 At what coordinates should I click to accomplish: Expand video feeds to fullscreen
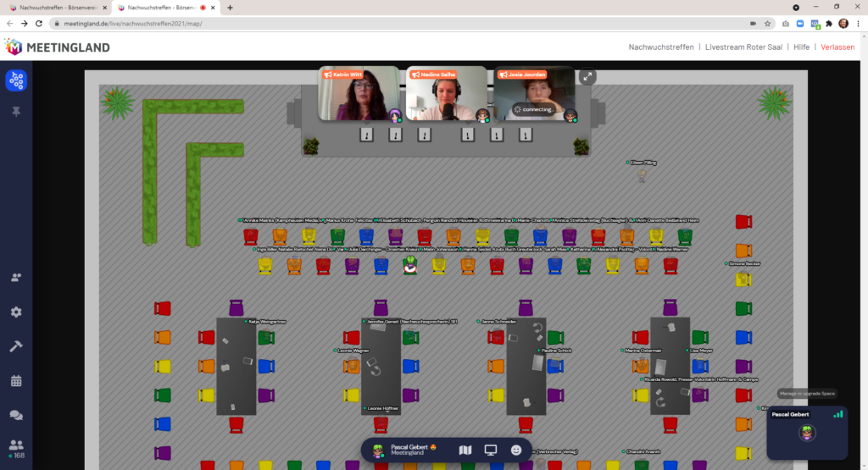[587, 76]
